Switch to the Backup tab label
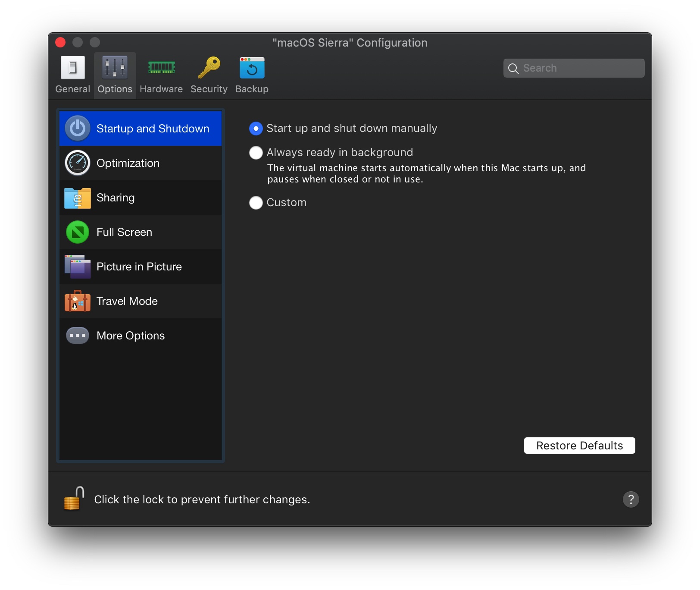The height and width of the screenshot is (590, 700). [x=252, y=89]
